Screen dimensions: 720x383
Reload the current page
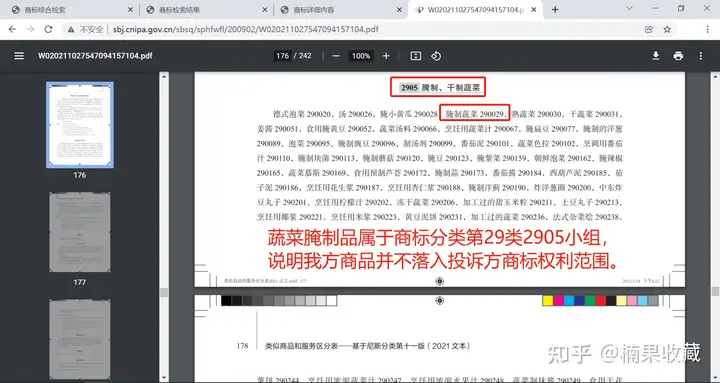[x=48, y=29]
